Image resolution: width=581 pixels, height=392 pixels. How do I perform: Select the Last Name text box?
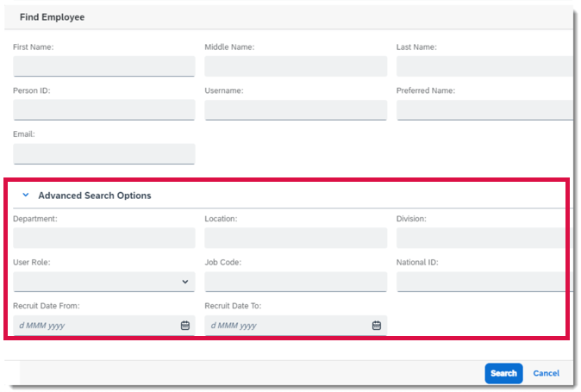click(483, 66)
